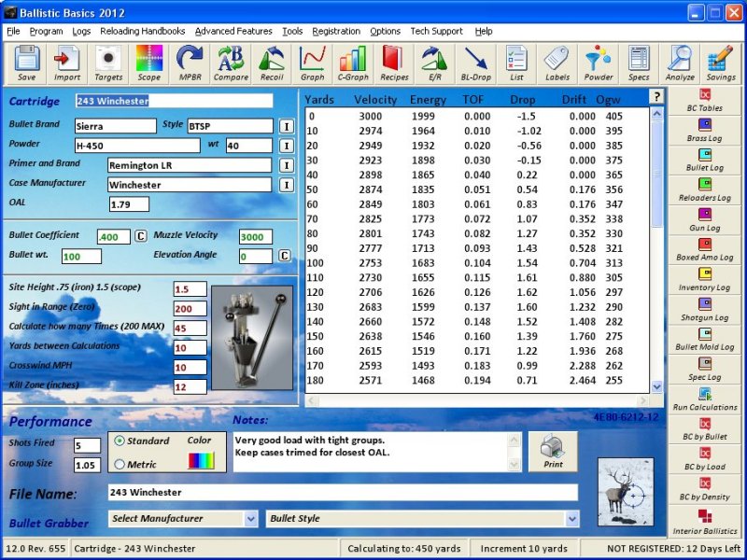Open the Recipes book
Image resolution: width=747 pixels, height=560 pixels.
pos(394,63)
